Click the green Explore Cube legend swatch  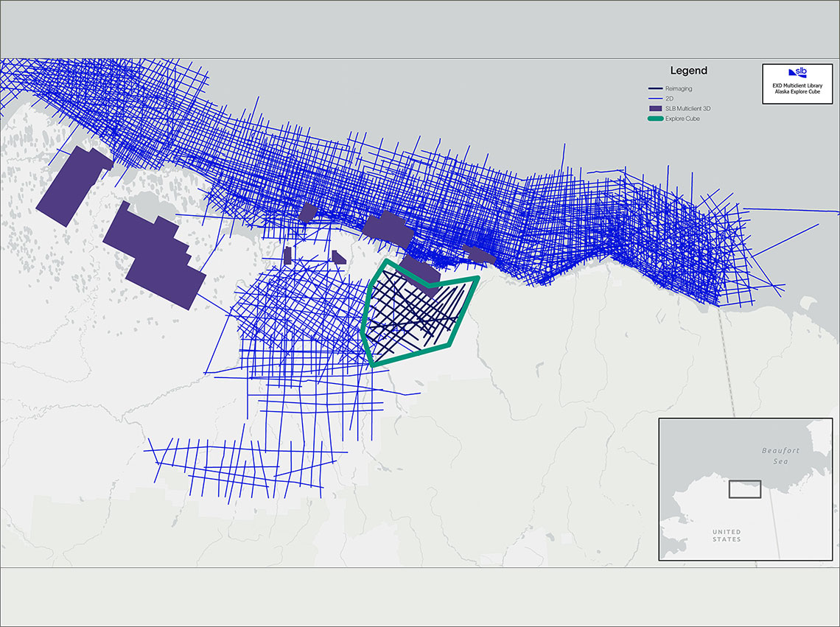point(656,119)
